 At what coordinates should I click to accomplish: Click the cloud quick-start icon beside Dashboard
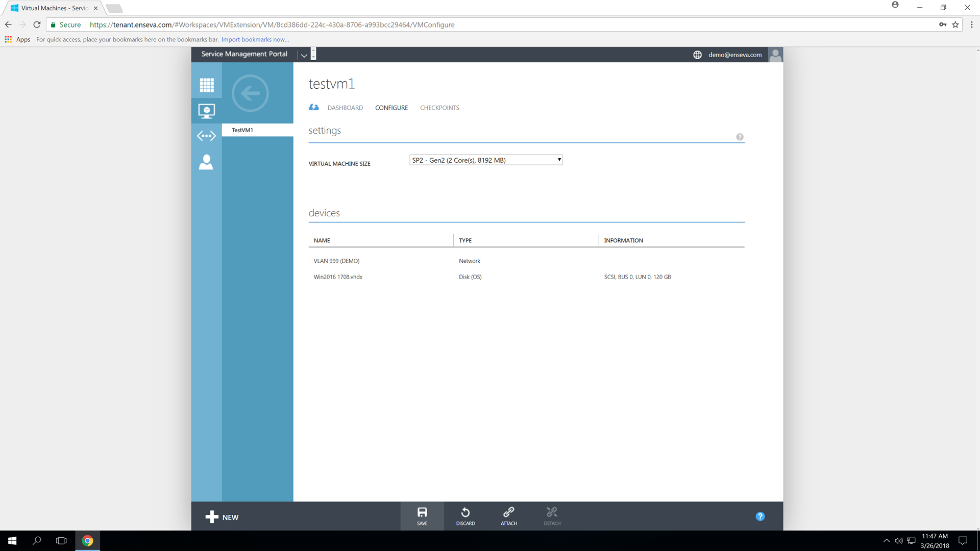(314, 107)
